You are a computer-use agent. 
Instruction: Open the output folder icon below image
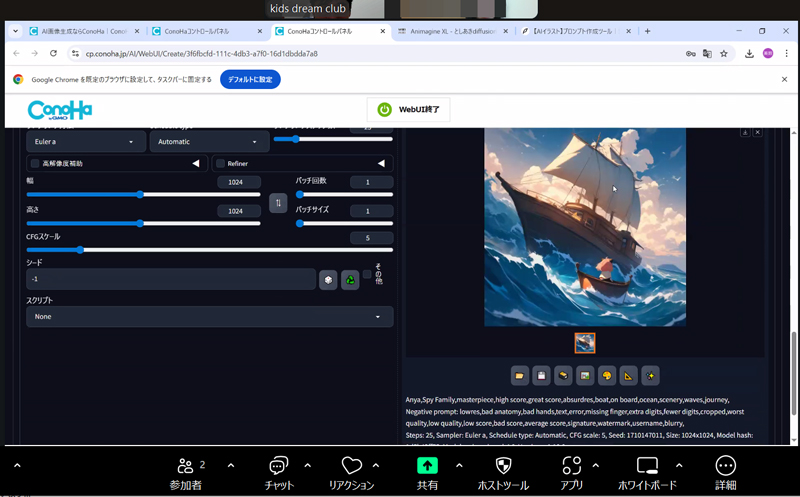(x=519, y=376)
